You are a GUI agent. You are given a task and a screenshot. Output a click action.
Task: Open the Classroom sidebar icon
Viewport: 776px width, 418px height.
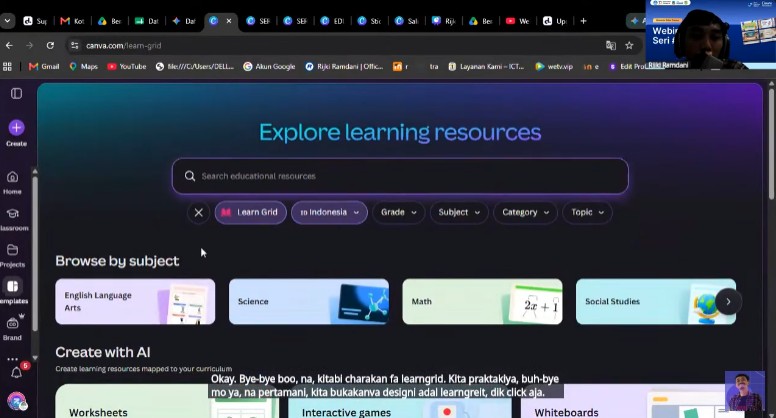click(13, 214)
